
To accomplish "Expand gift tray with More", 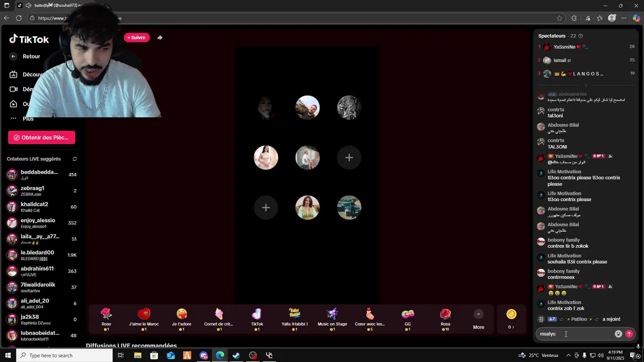I will pos(478,320).
